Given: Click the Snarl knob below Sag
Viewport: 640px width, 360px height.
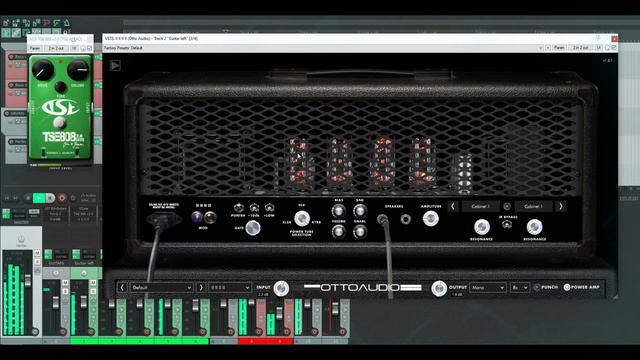Looking at the screenshot, I should 360,232.
